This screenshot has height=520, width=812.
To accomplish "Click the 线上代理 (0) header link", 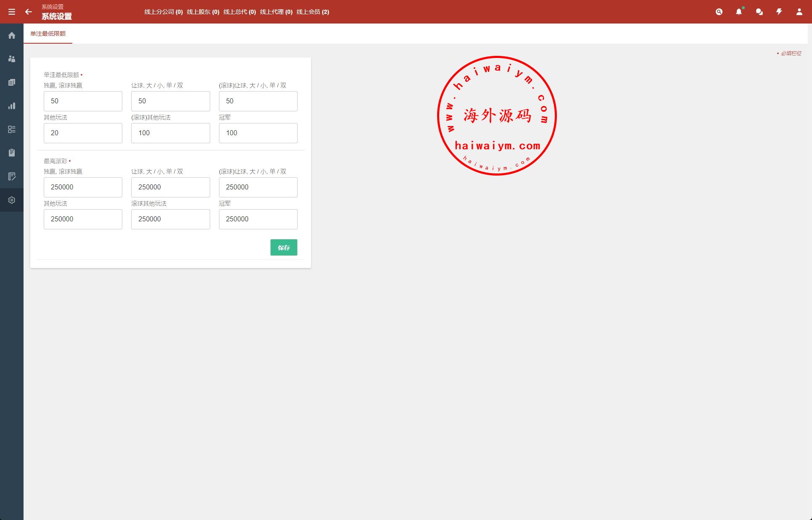I will [x=276, y=12].
